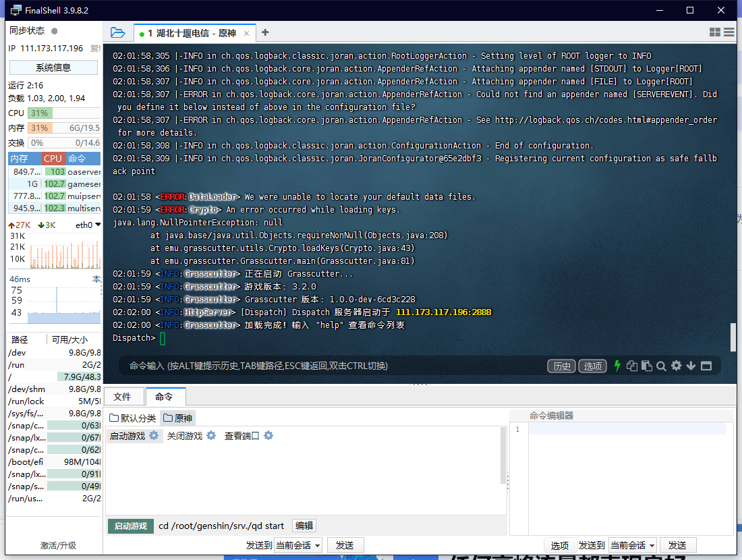The height and width of the screenshot is (560, 742).
Task: Select the 默认分类 folder category
Action: tap(132, 418)
